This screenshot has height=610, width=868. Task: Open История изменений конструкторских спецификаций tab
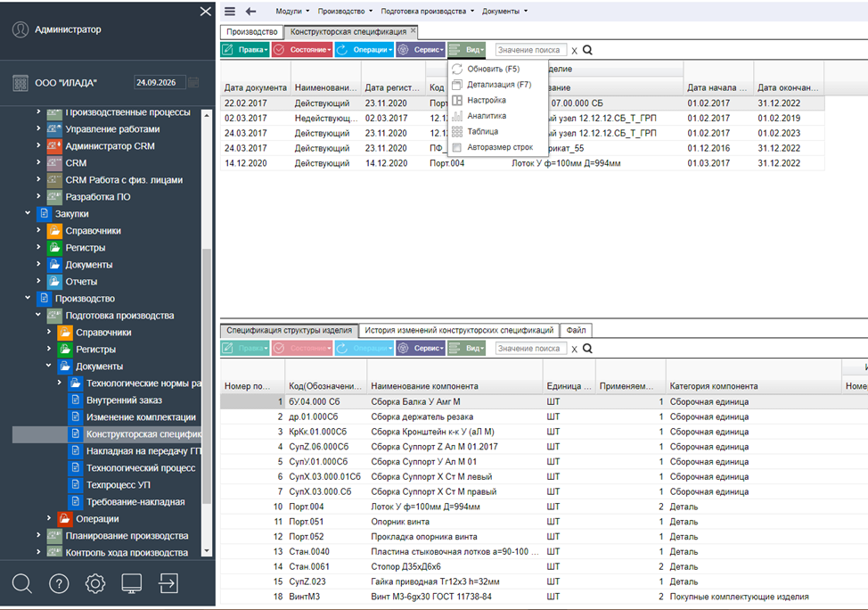point(459,330)
